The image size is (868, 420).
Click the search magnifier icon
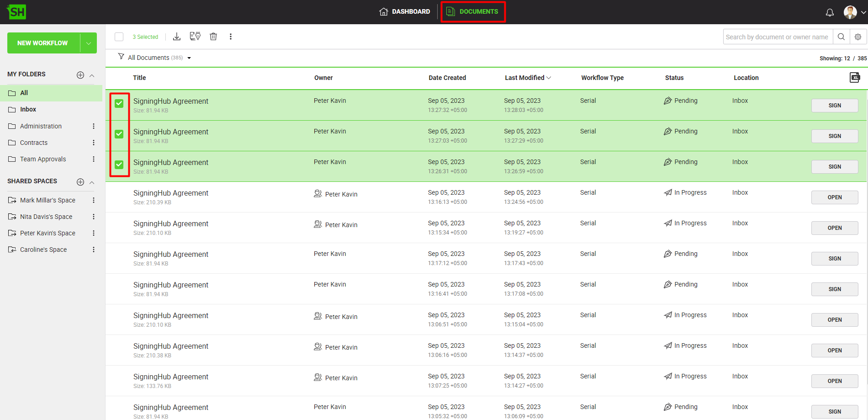coord(841,37)
